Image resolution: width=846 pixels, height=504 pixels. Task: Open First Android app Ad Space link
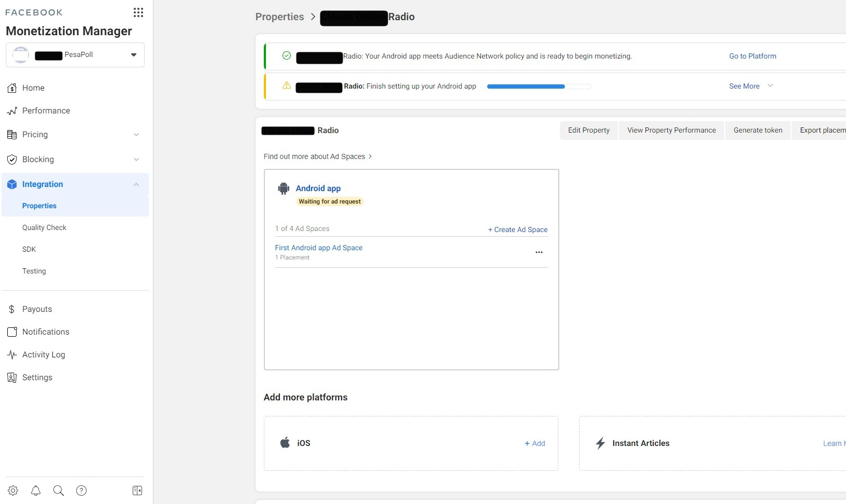pyautogui.click(x=319, y=248)
